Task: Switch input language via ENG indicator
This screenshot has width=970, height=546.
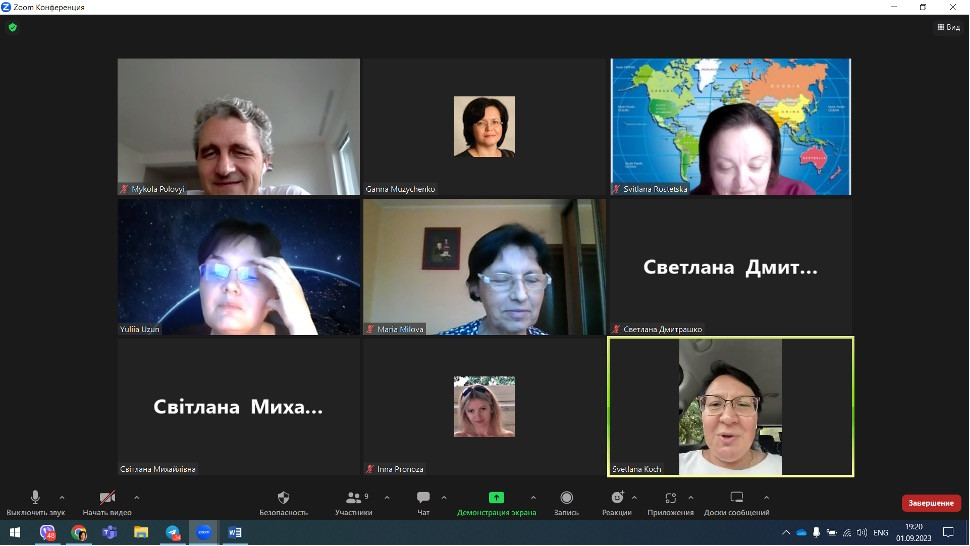Action: coord(880,532)
